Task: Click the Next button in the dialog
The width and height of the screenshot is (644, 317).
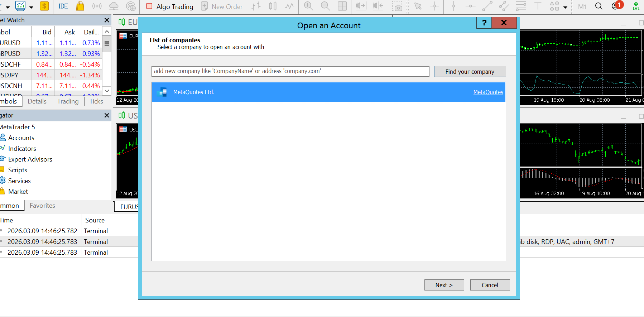Action: tap(444, 285)
